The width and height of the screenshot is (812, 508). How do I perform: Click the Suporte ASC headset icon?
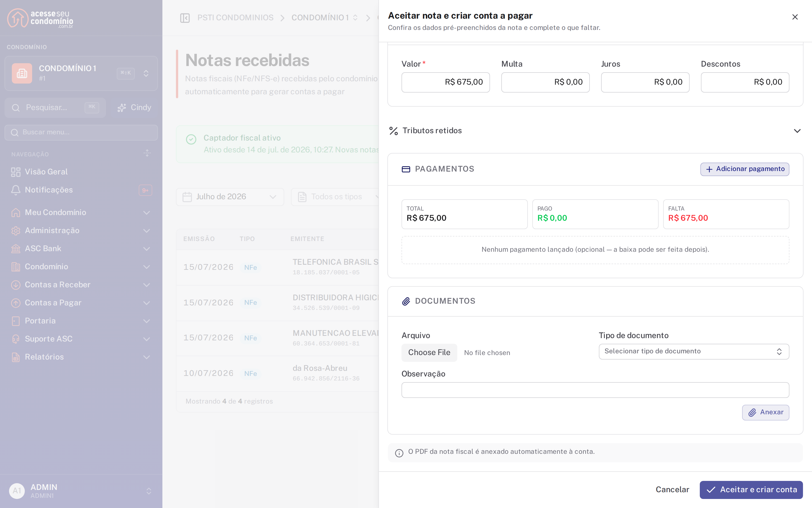(x=16, y=339)
